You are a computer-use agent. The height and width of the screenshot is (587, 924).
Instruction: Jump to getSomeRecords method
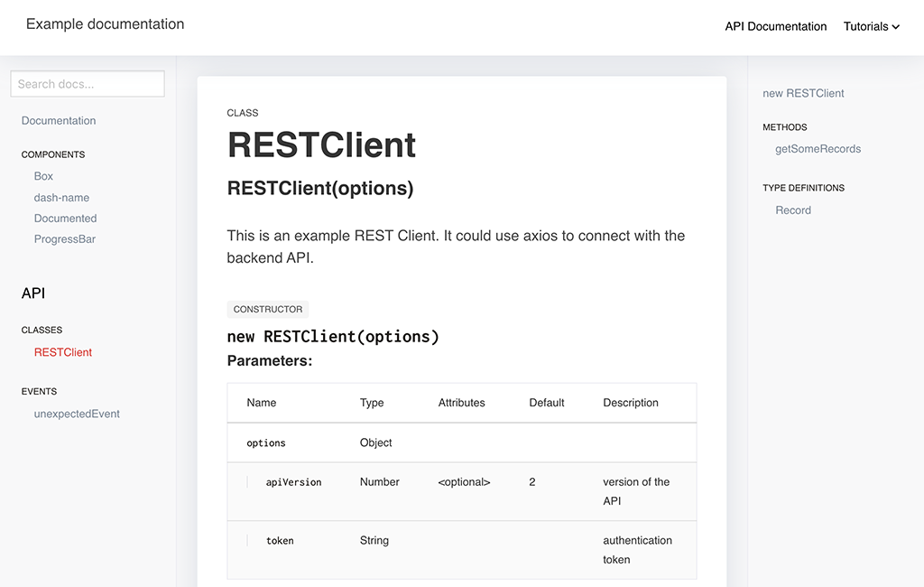(818, 149)
